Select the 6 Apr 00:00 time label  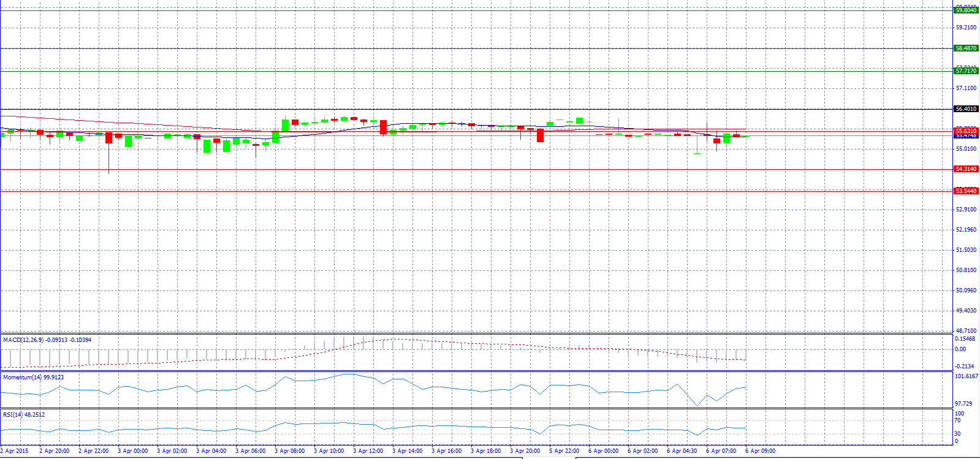pyautogui.click(x=604, y=451)
